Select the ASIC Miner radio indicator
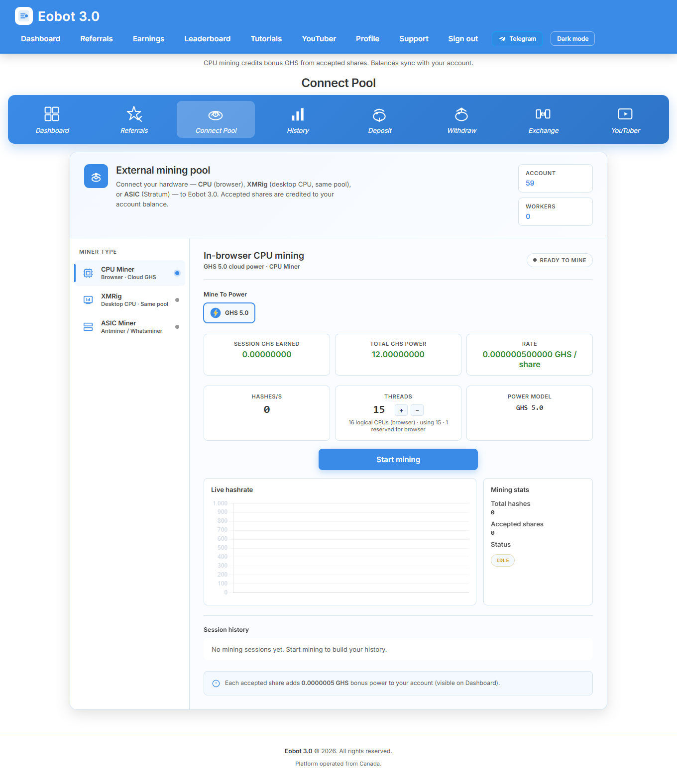This screenshot has width=677, height=784. (x=177, y=327)
